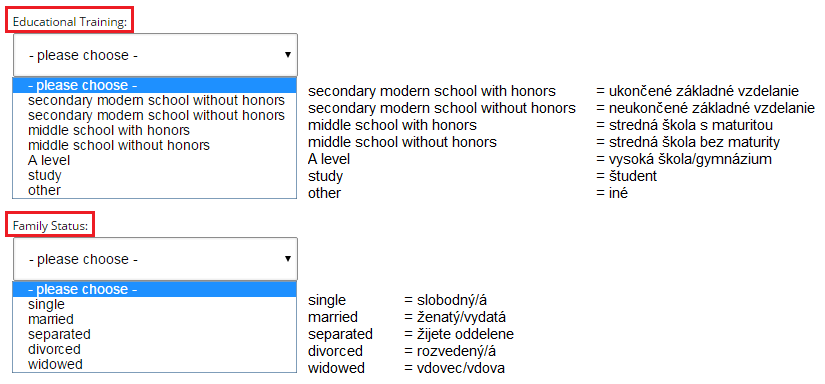Click Educational Training combo box text field
825x384 pixels.
(x=155, y=55)
